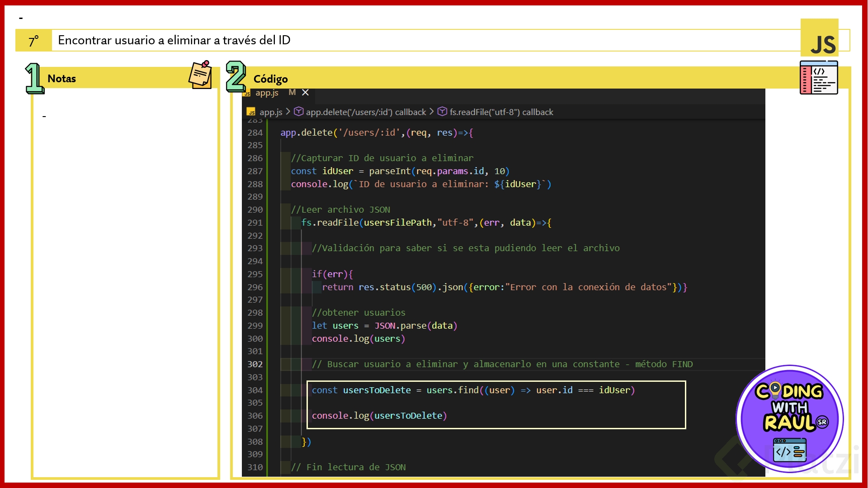Click the code window icon under JS
The height and width of the screenshot is (488, 868).
tap(819, 78)
